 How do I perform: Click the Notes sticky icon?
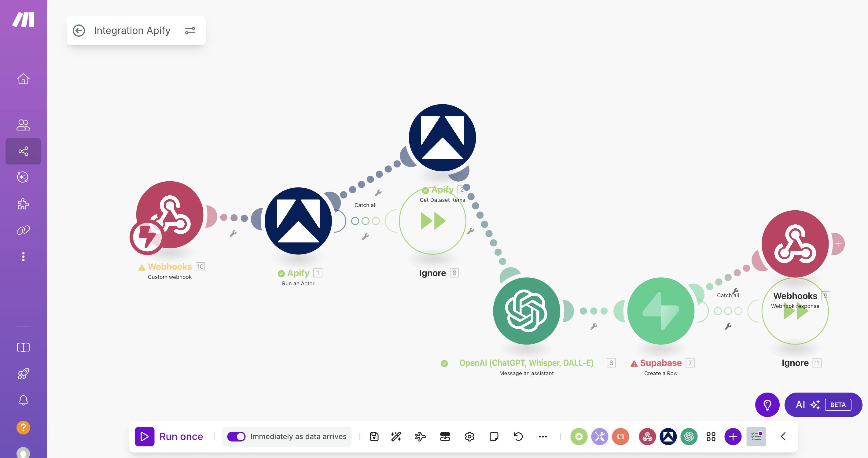click(x=494, y=436)
